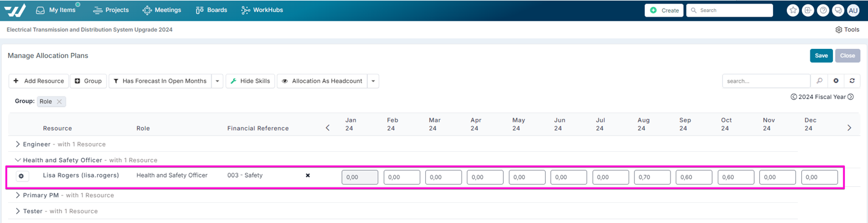Clear the search with the x icon
868x223 pixels.
(836, 81)
